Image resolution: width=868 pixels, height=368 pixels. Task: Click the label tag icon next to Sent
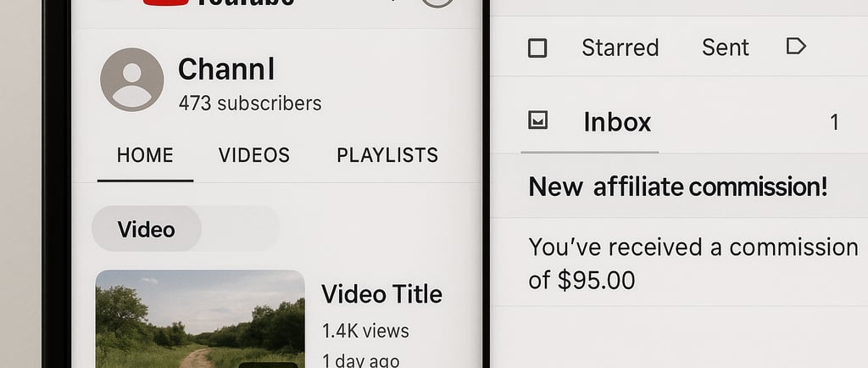point(796,47)
